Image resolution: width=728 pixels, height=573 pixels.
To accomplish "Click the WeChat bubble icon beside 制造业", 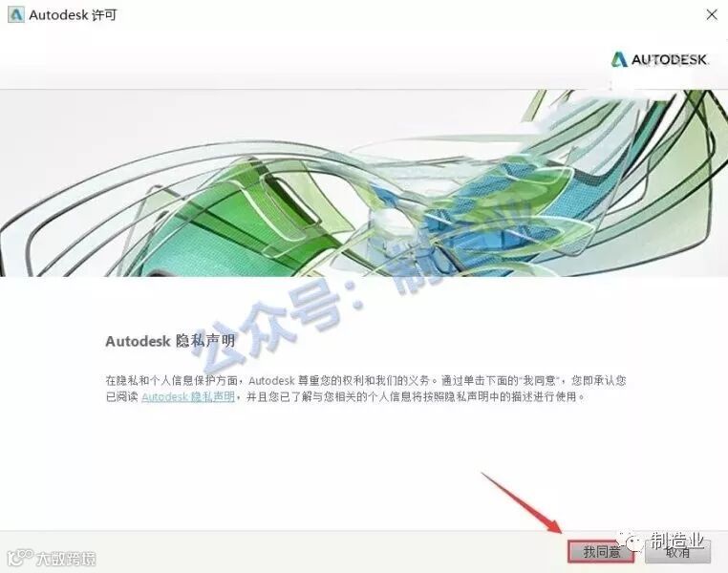I will (631, 541).
